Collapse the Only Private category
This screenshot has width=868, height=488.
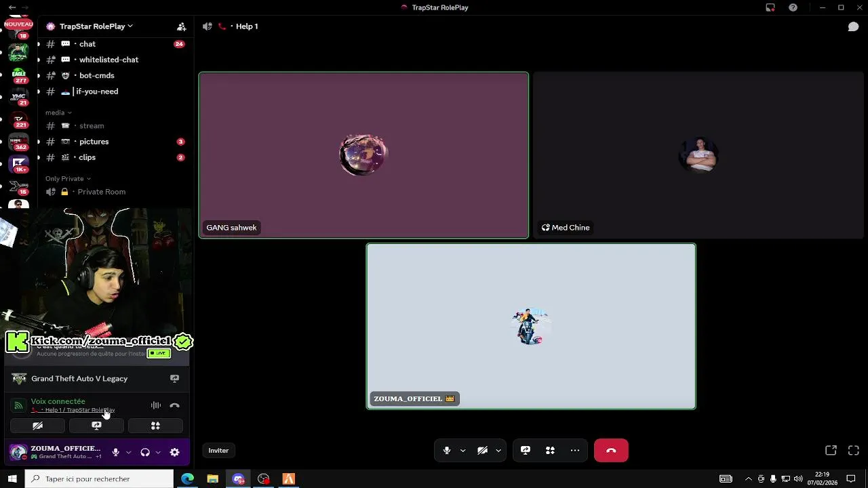(68, 179)
